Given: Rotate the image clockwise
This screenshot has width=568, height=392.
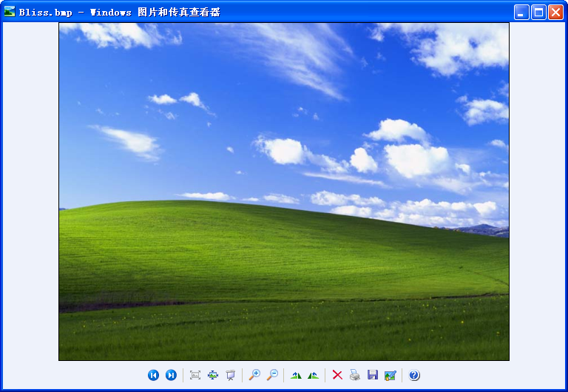Looking at the screenshot, I should coord(296,375).
